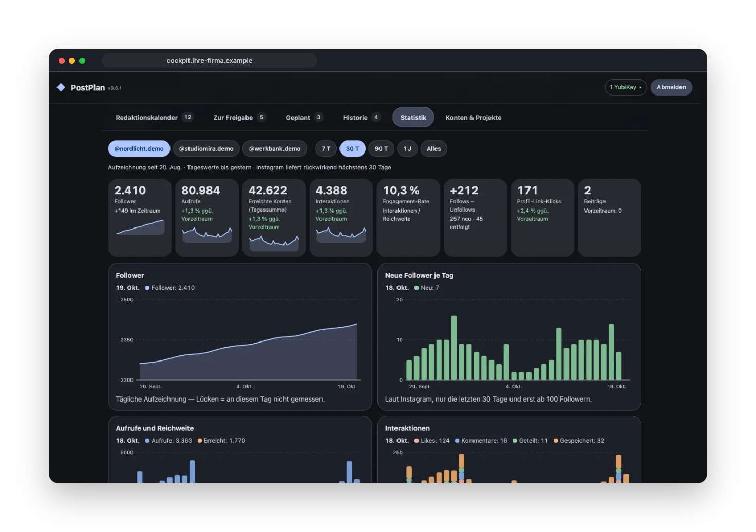Click the 2.410 Follower stat card
The width and height of the screenshot is (756, 532).
(140, 218)
